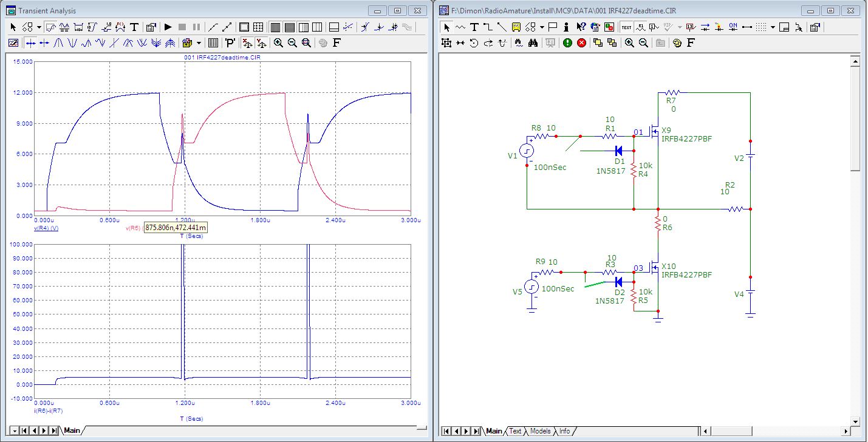The width and height of the screenshot is (868, 442).
Task: Click the binoculars find icon
Action: tap(533, 42)
